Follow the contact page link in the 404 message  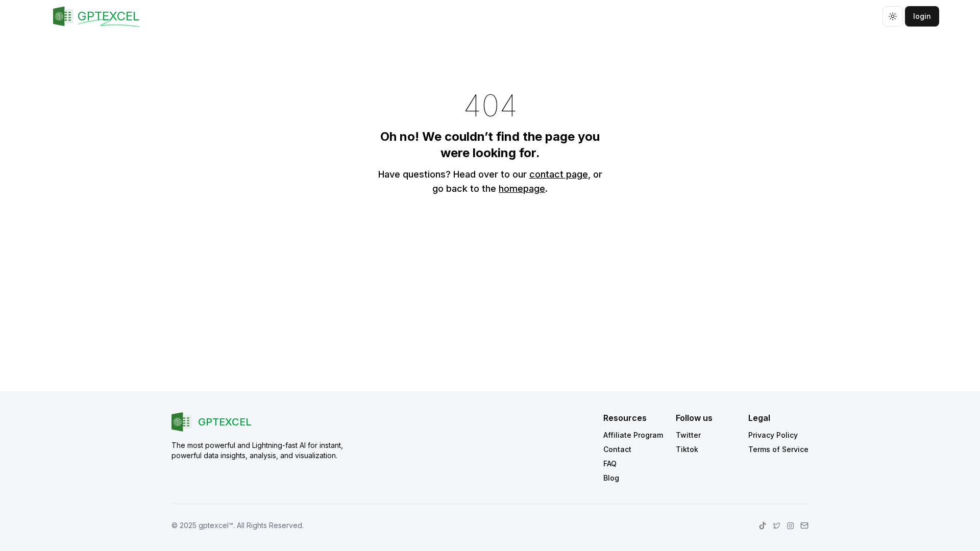point(558,174)
